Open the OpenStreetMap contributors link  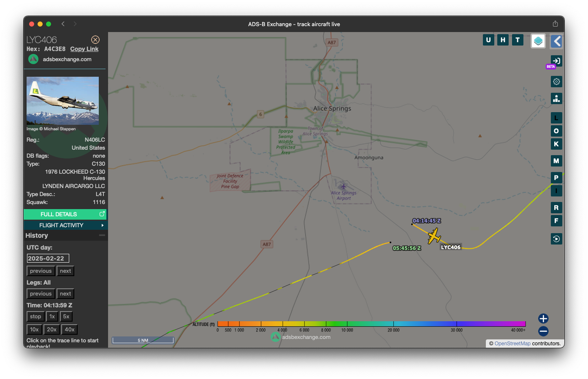click(512, 344)
